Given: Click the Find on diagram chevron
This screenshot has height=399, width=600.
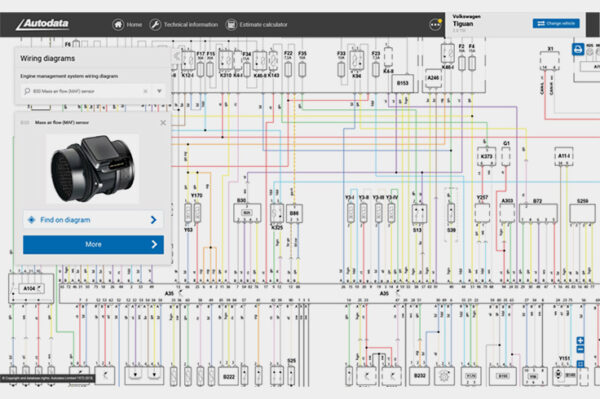Looking at the screenshot, I should [153, 220].
